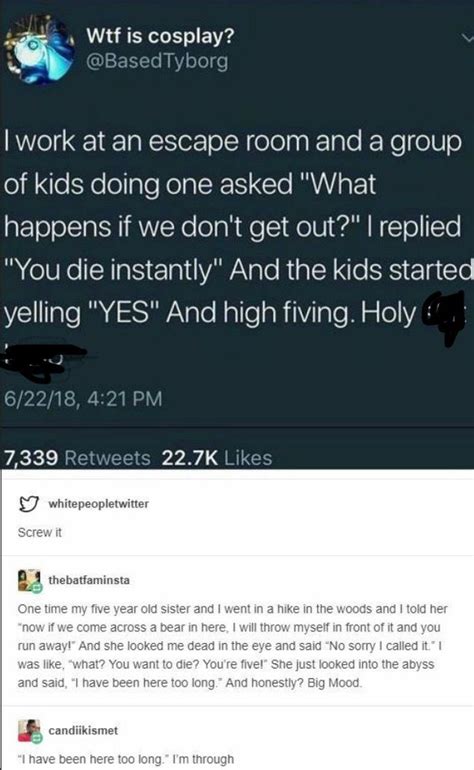Open the 6/22/18, 4:21 PM timestamp

click(x=83, y=398)
